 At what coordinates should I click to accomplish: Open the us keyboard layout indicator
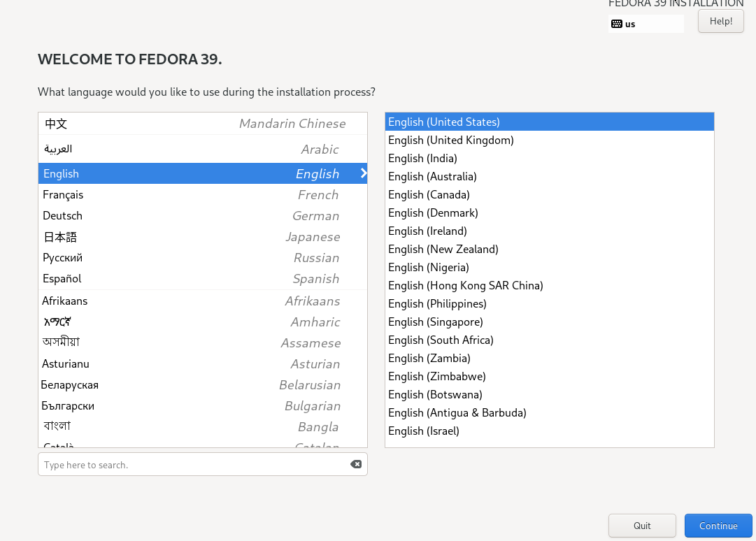pyautogui.click(x=645, y=24)
